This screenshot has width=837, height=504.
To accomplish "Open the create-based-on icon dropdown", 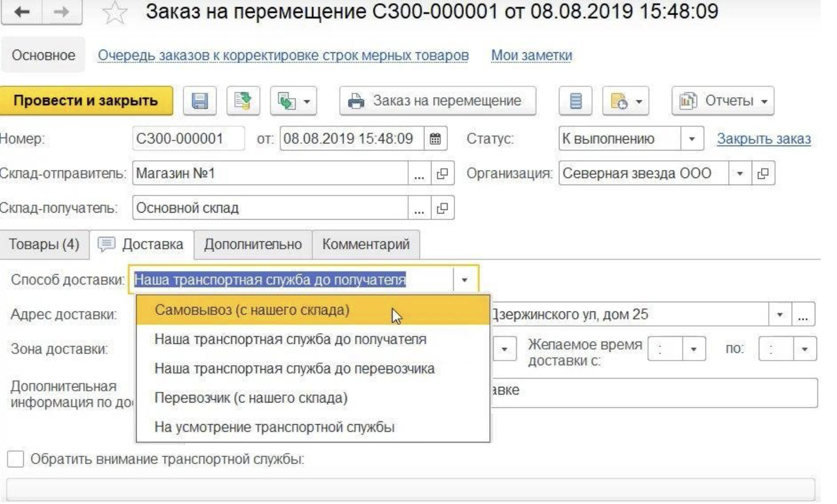I will click(293, 101).
